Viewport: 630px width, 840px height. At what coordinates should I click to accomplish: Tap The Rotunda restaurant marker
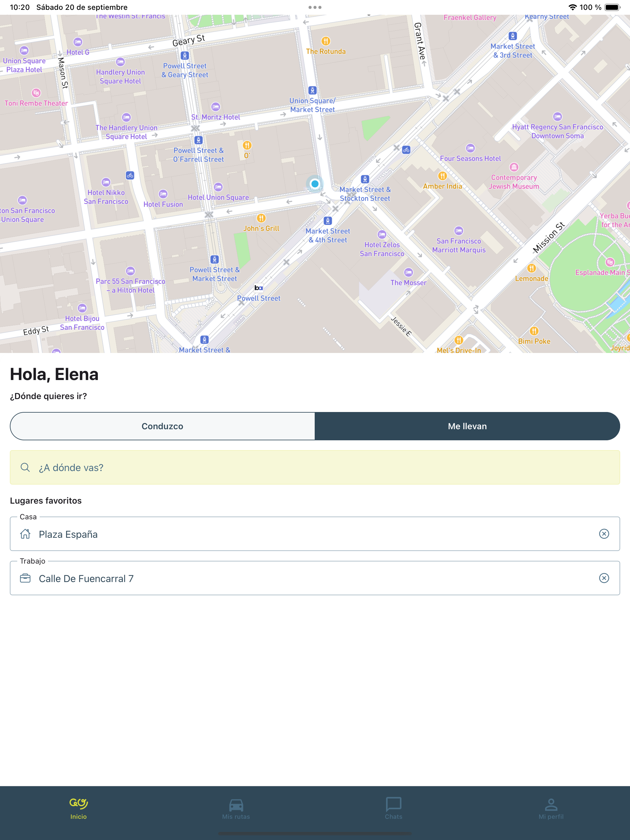[326, 41]
